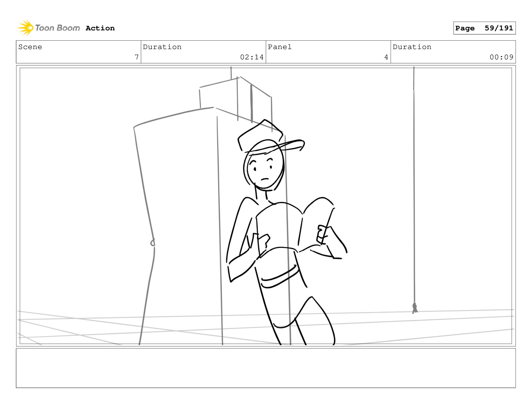Click the scene duration value "02:14"
Screen dimensions: 532x412
252,57
